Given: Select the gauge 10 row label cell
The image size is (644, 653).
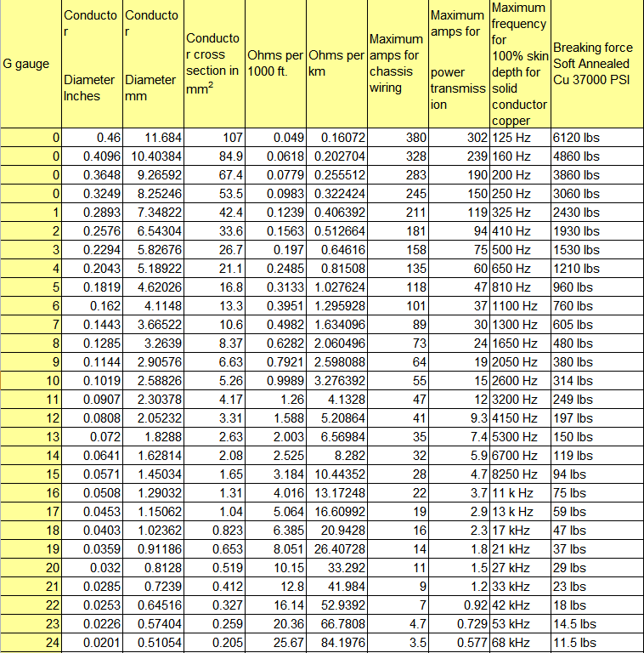Looking at the screenshot, I should (x=31, y=381).
